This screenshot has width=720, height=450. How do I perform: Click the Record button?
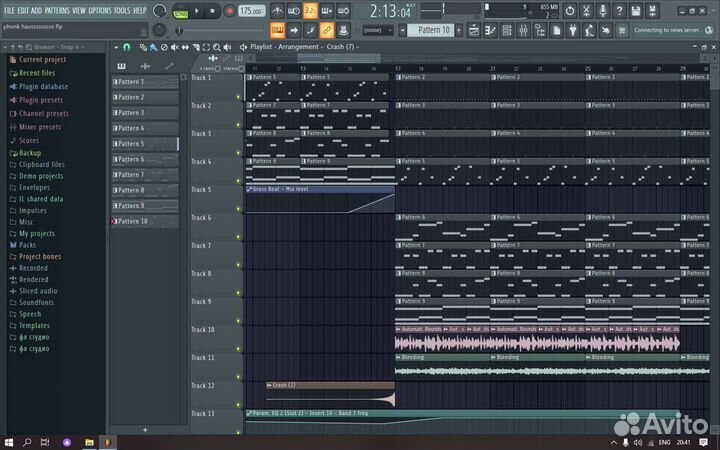click(x=230, y=11)
